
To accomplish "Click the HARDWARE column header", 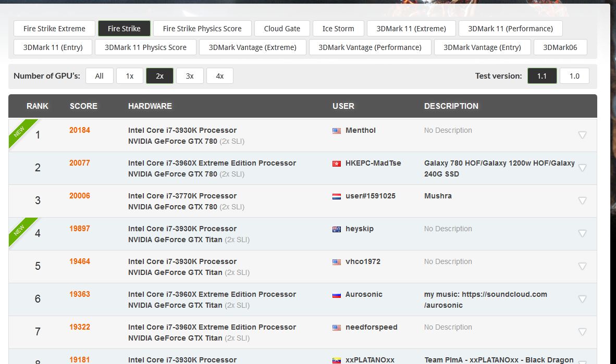I will click(150, 106).
